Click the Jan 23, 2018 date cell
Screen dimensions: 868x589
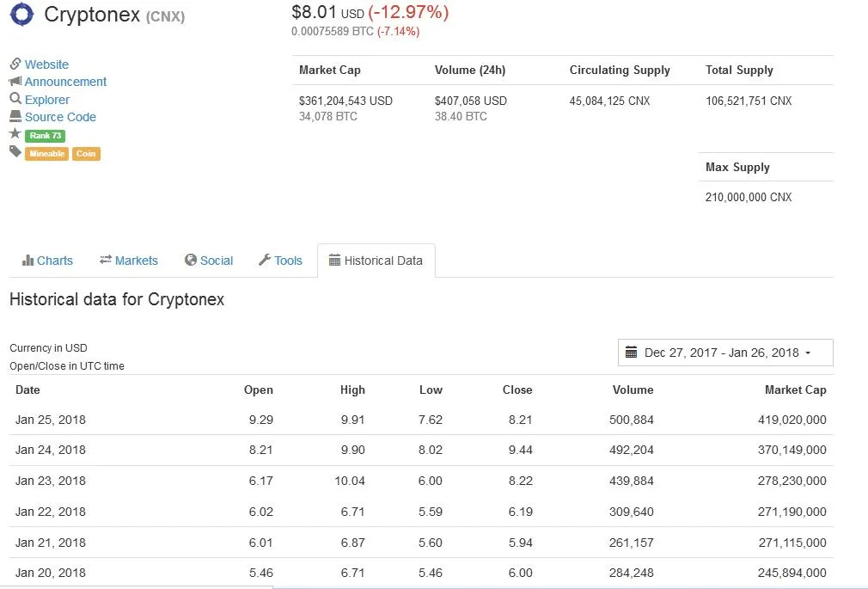pyautogui.click(x=51, y=481)
